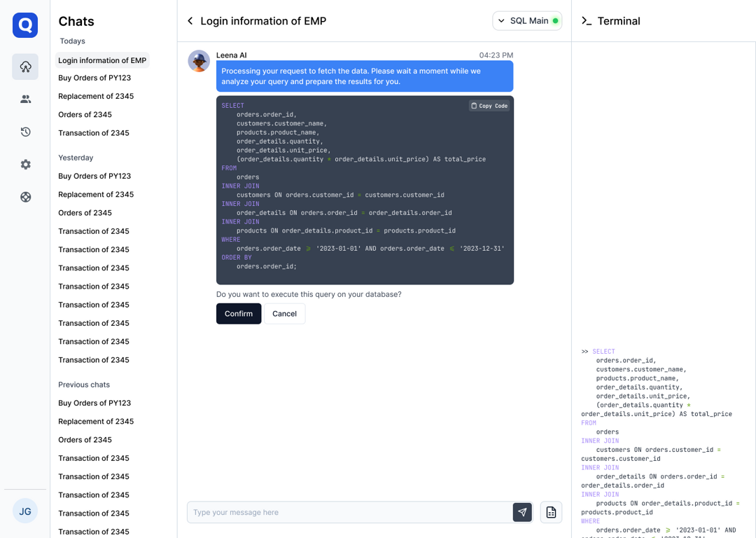This screenshot has width=756, height=538.
Task: Open 'Orders of 2345' under Previous chats
Action: coord(85,440)
